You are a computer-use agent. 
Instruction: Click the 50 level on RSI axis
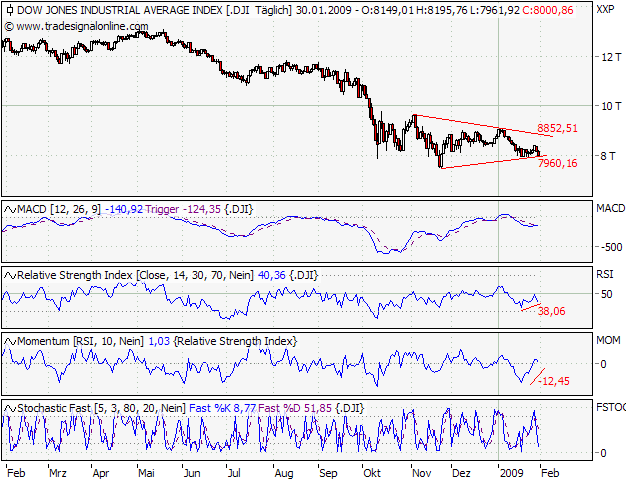(607, 294)
